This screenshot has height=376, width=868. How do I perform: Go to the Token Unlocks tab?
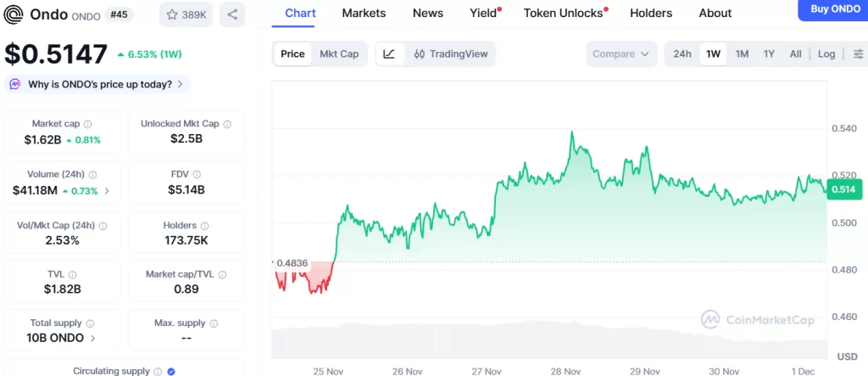point(564,13)
